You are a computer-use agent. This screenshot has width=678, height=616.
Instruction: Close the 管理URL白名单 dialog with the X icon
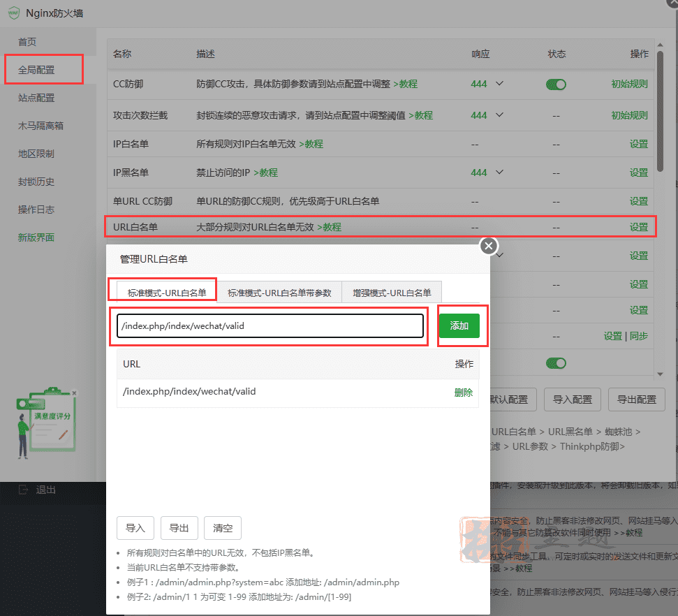tap(489, 246)
